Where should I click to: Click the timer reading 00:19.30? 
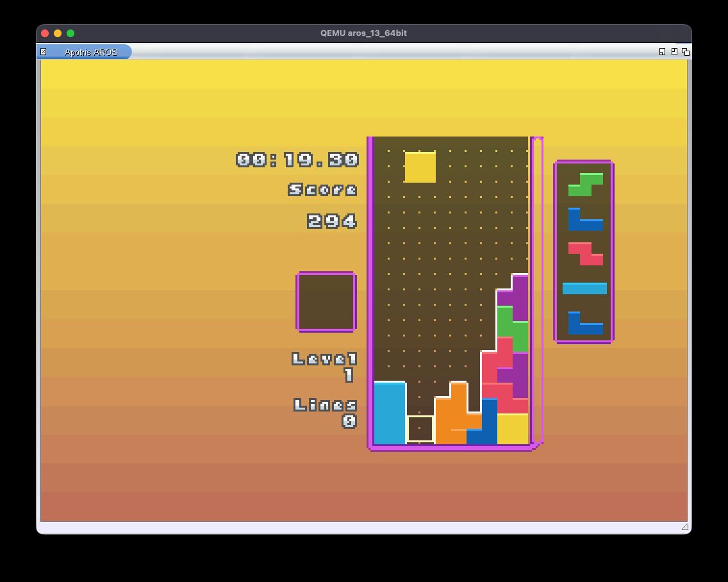click(297, 160)
